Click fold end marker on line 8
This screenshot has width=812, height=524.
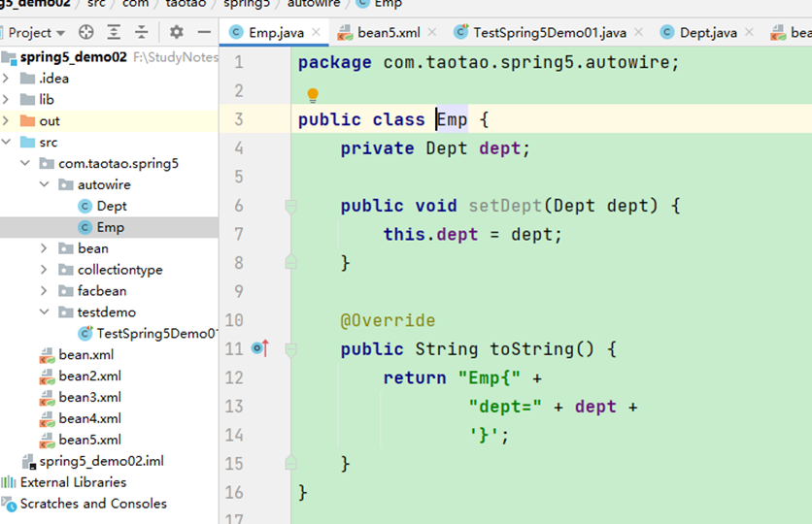tap(291, 262)
